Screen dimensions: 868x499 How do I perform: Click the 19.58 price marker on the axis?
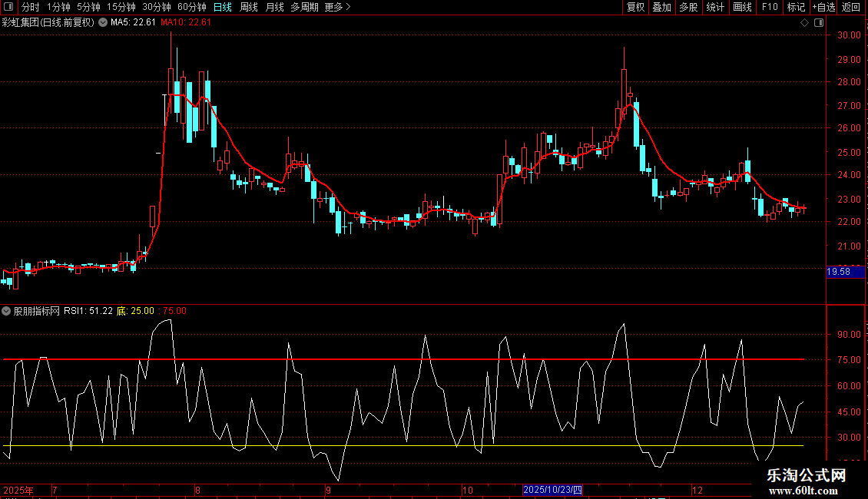(845, 272)
